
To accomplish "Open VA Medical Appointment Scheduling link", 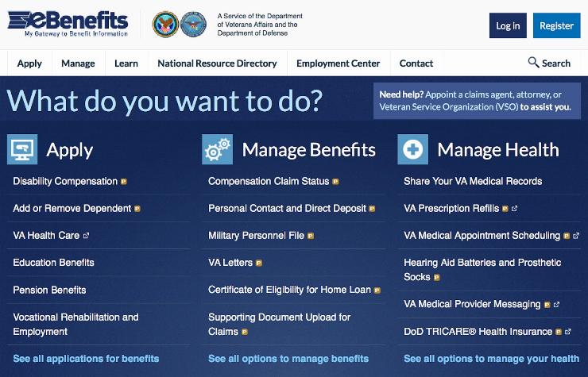I will [x=482, y=236].
